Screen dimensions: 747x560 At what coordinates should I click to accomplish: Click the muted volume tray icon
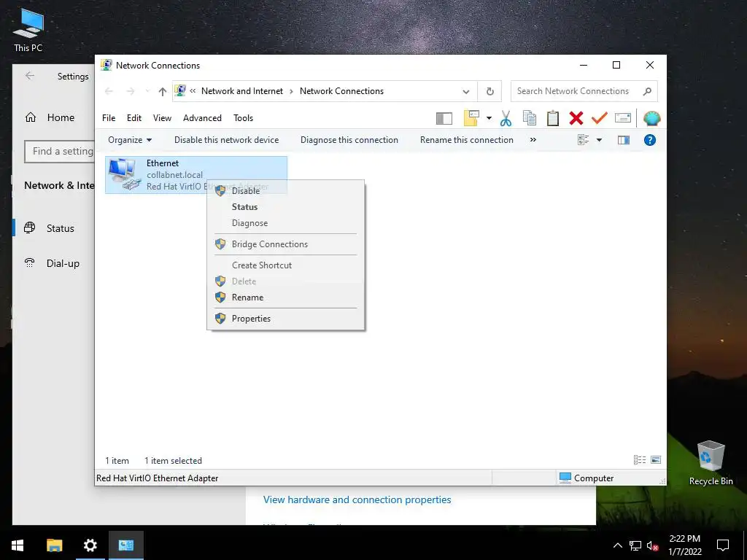pos(652,545)
